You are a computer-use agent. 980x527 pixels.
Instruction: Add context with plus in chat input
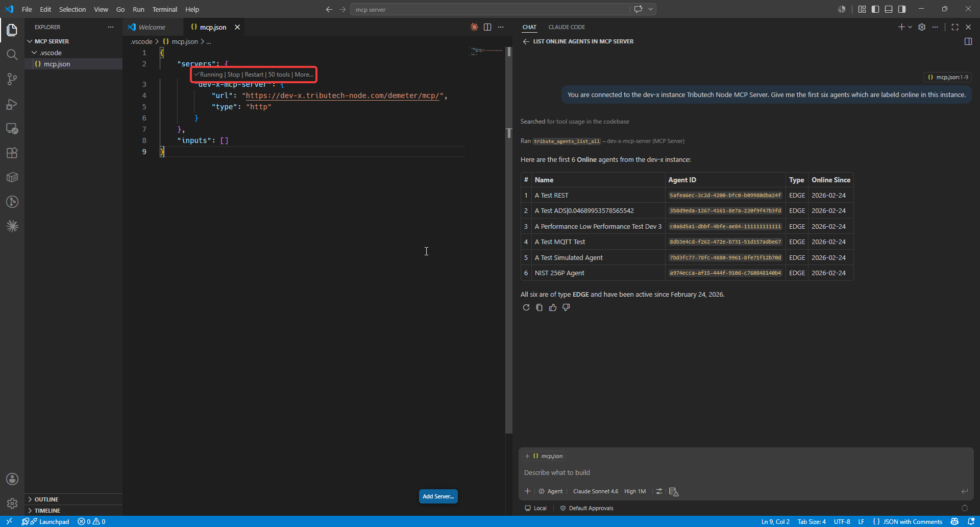pyautogui.click(x=528, y=491)
